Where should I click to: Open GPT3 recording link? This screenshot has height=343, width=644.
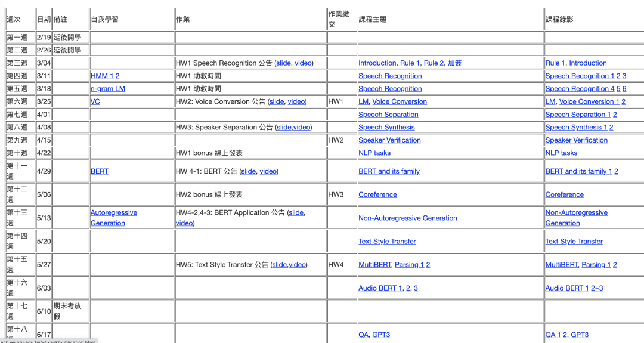coord(580,335)
